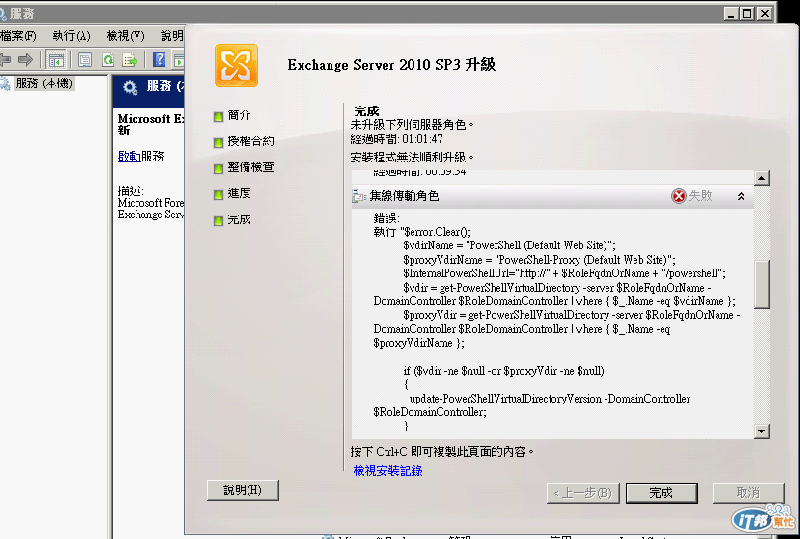Click the red failed status icon
The image size is (800, 539).
[678, 195]
